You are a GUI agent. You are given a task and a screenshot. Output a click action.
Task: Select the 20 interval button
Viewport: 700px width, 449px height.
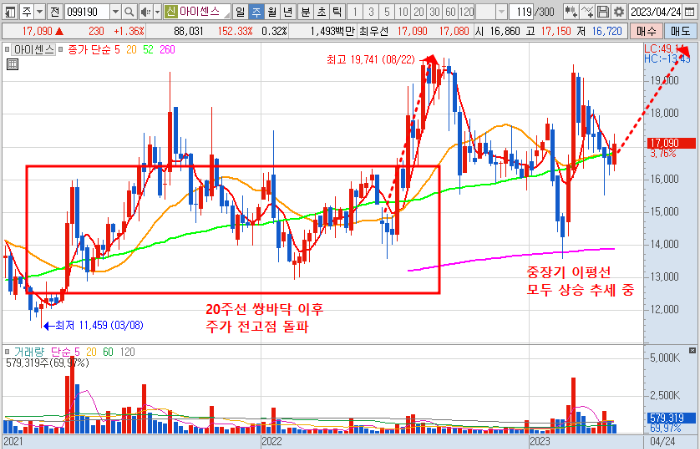coord(419,12)
